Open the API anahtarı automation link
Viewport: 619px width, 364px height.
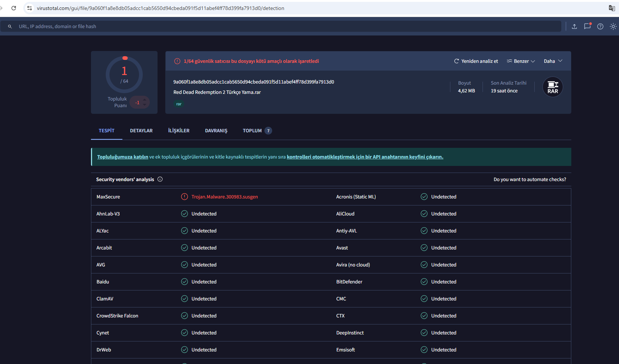365,157
